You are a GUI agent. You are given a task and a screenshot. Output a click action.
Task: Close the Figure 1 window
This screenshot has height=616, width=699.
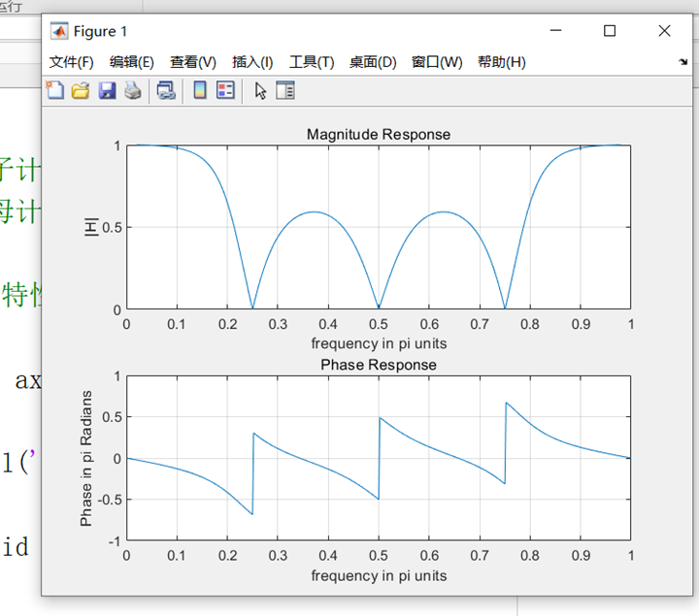coord(664,31)
